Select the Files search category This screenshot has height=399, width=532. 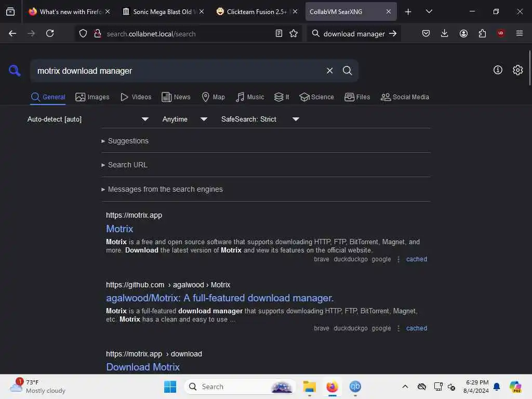pos(357,97)
